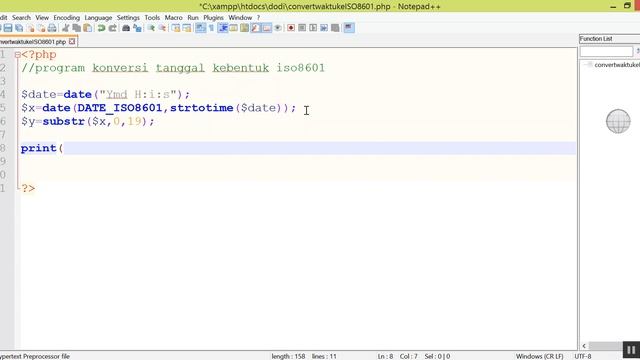Click the 'UTF-8' encoding in status bar

coord(583,356)
